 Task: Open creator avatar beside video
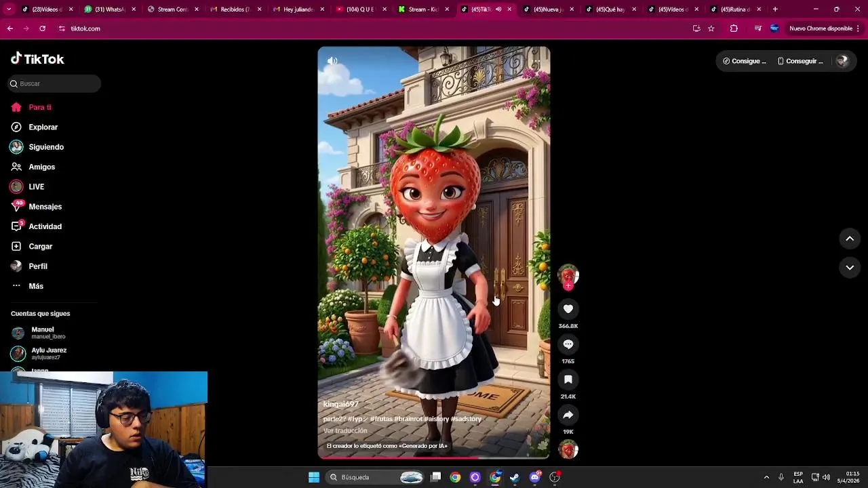[568, 274]
